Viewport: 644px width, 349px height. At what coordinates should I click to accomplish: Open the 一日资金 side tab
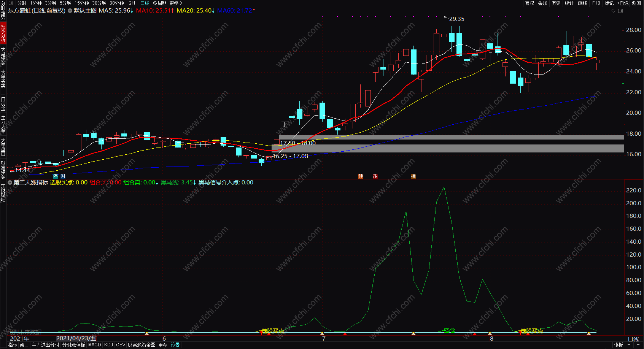click(x=3, y=102)
